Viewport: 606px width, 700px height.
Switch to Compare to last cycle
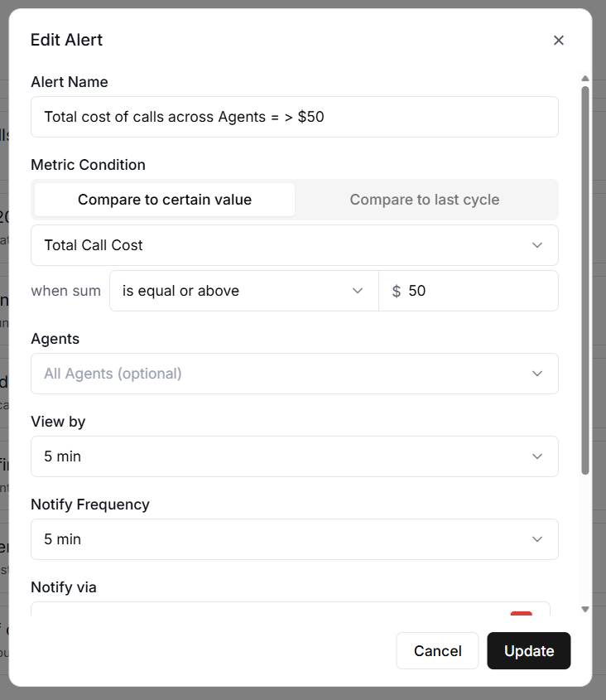click(x=425, y=200)
